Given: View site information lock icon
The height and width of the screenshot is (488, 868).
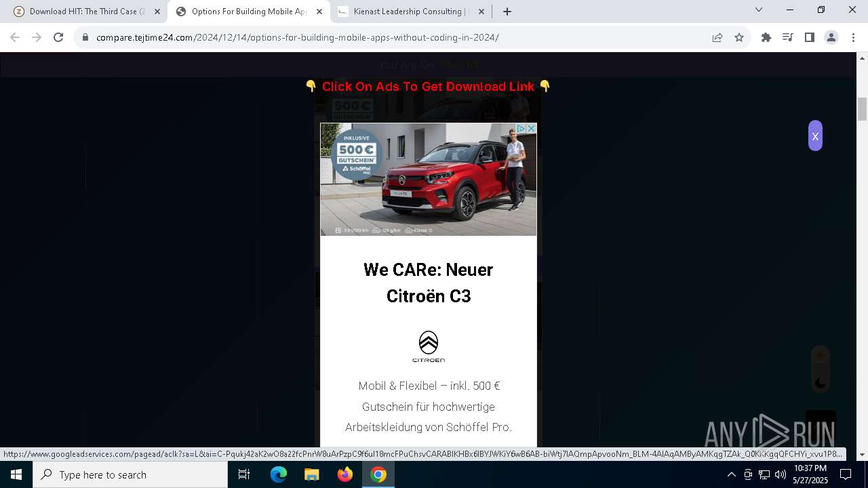Looking at the screenshot, I should coord(85,38).
